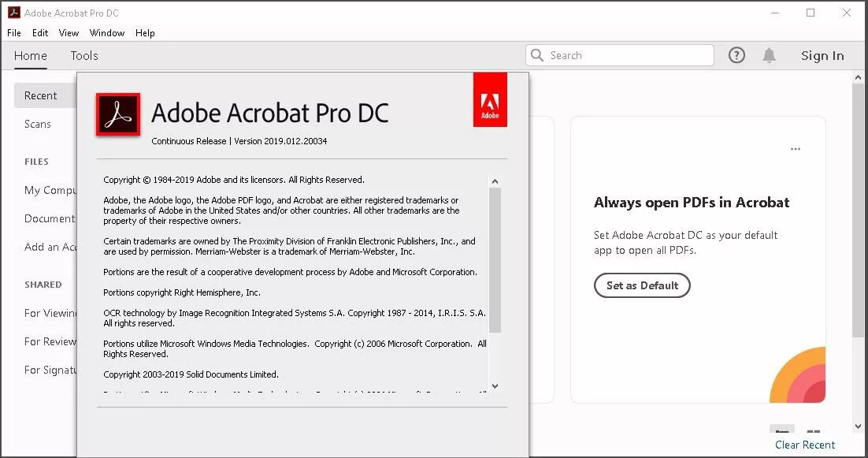Click the Copyright 1984-2019 Adobe line

pos(234,180)
